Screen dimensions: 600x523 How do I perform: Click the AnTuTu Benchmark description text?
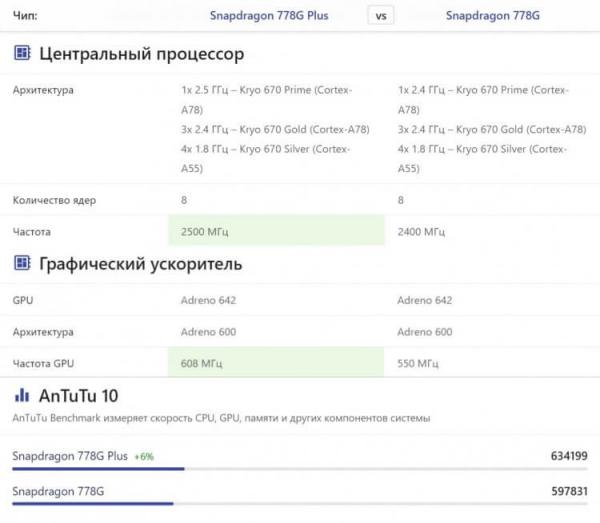(x=221, y=418)
